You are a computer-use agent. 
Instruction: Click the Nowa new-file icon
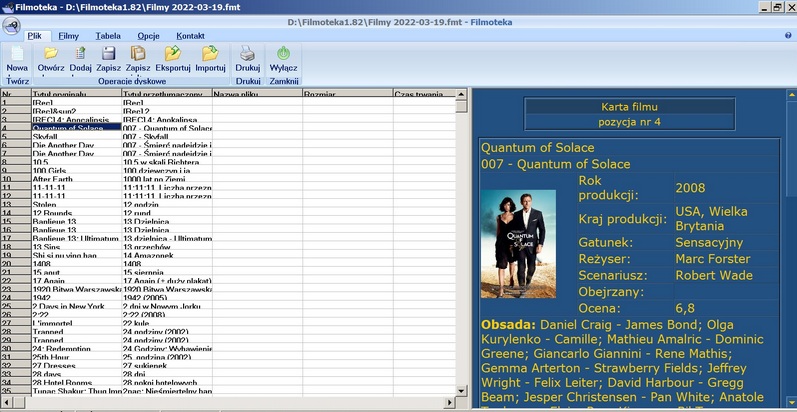[x=17, y=55]
